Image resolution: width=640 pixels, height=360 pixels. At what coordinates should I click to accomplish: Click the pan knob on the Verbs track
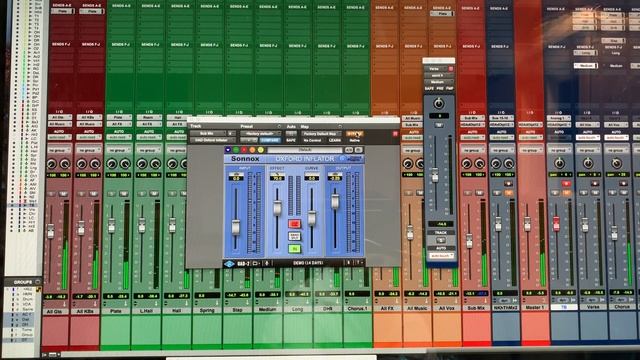pyautogui.click(x=588, y=164)
